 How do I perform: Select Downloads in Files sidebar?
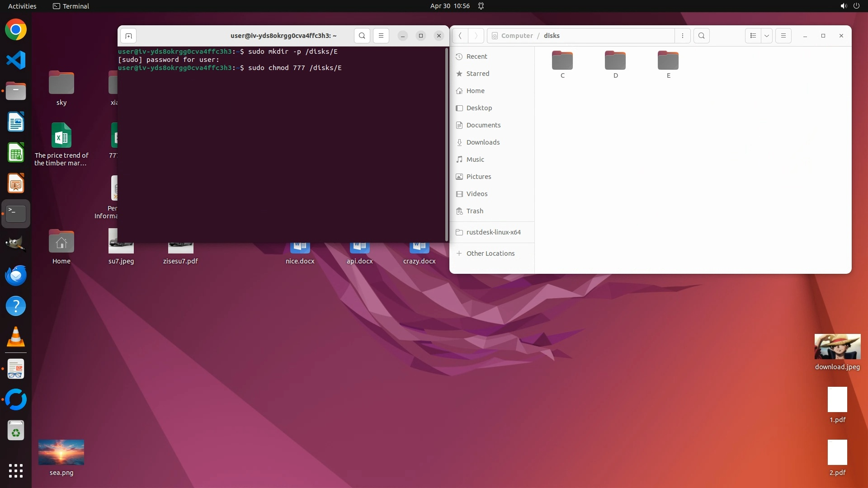[x=483, y=142]
